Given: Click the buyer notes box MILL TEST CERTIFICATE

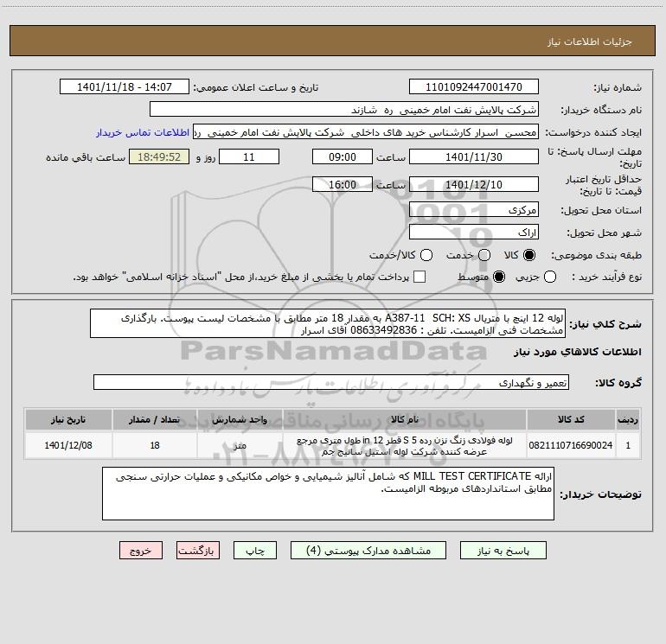Looking at the screenshot, I should click(328, 494).
